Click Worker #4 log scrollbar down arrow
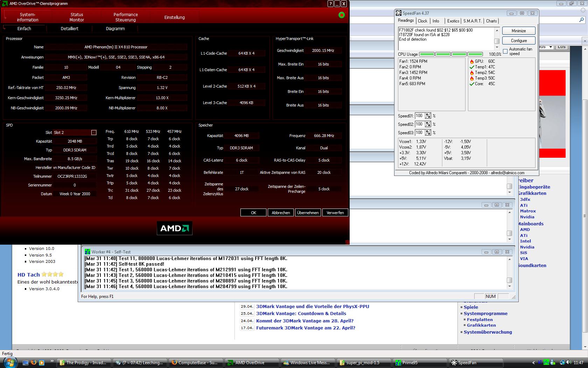Screen dimensions: 588x368 509,286
